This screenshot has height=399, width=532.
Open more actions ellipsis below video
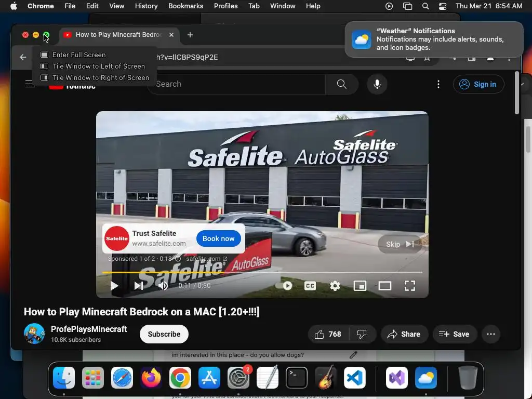(x=491, y=334)
